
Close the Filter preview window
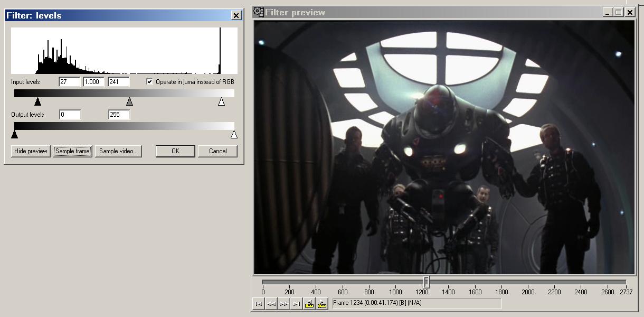click(630, 12)
